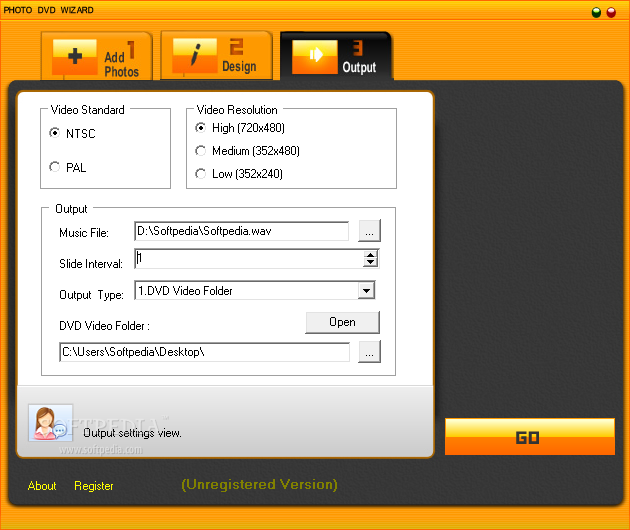This screenshot has height=530, width=630.
Task: Click the DVD Video Folder path field
Action: click(x=205, y=352)
